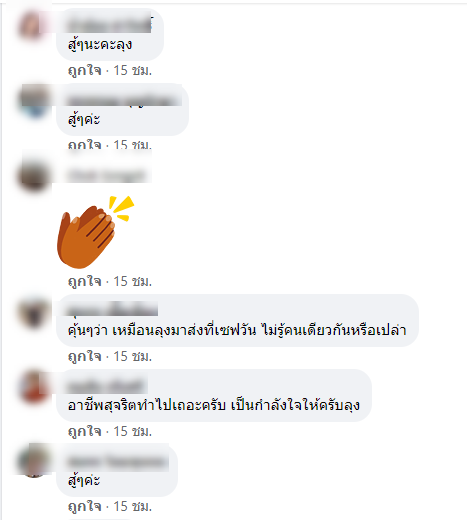Screen dimensions: 467x520
Task: Open timestamp under "คุ้นๆว่า เหมือนลุง" comment
Action: click(x=133, y=357)
